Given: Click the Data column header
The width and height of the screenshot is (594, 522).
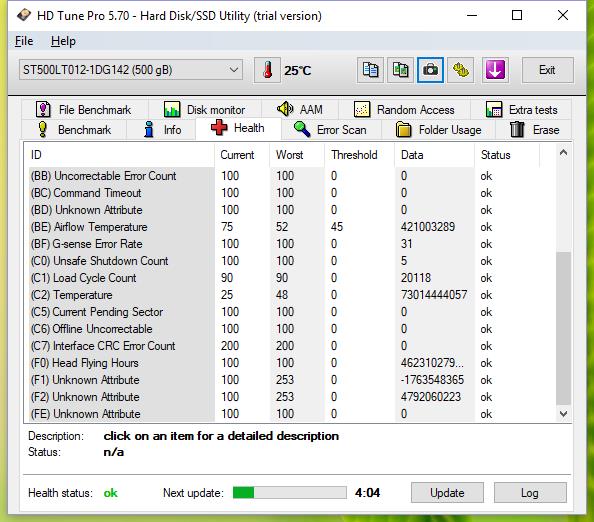Looking at the screenshot, I should 435,155.
